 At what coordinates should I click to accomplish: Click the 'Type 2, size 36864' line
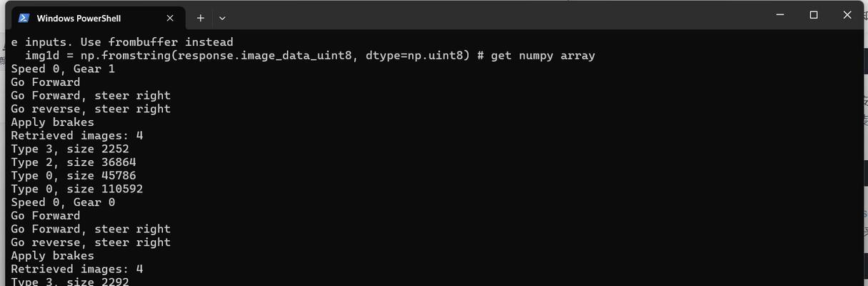pos(74,162)
